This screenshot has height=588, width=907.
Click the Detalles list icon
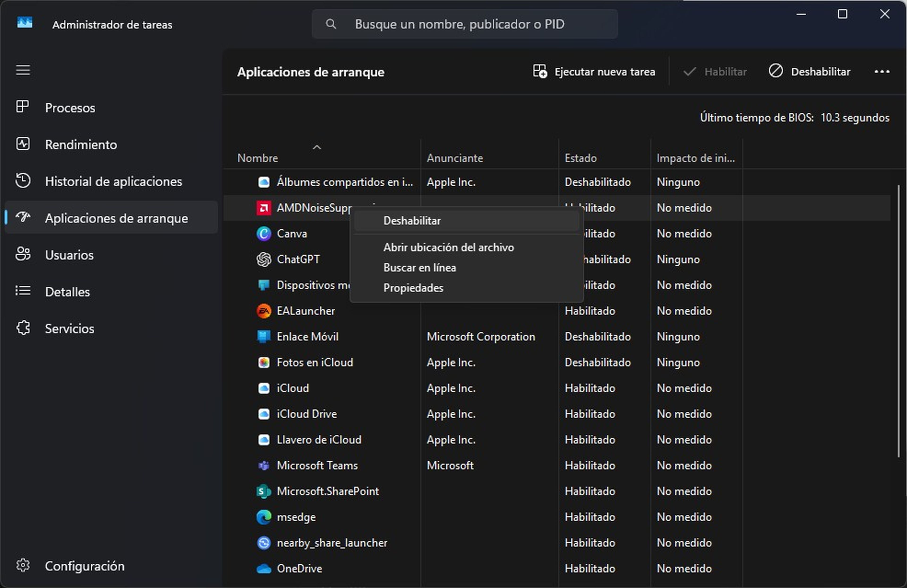pyautogui.click(x=23, y=291)
